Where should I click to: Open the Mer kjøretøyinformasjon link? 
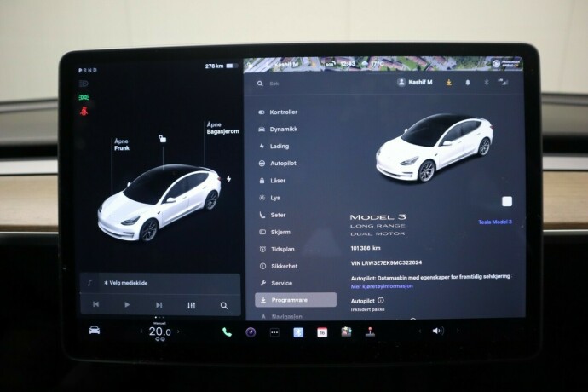pyautogui.click(x=382, y=286)
